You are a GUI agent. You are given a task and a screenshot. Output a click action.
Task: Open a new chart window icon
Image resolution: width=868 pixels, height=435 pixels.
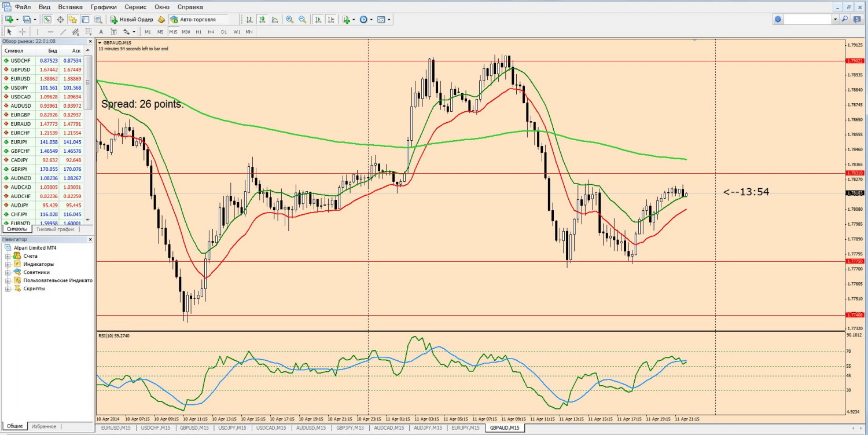pos(9,19)
